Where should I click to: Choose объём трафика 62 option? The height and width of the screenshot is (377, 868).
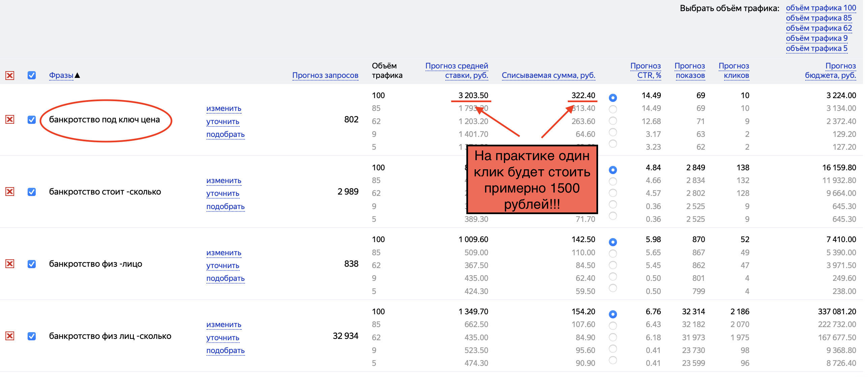[x=819, y=28]
